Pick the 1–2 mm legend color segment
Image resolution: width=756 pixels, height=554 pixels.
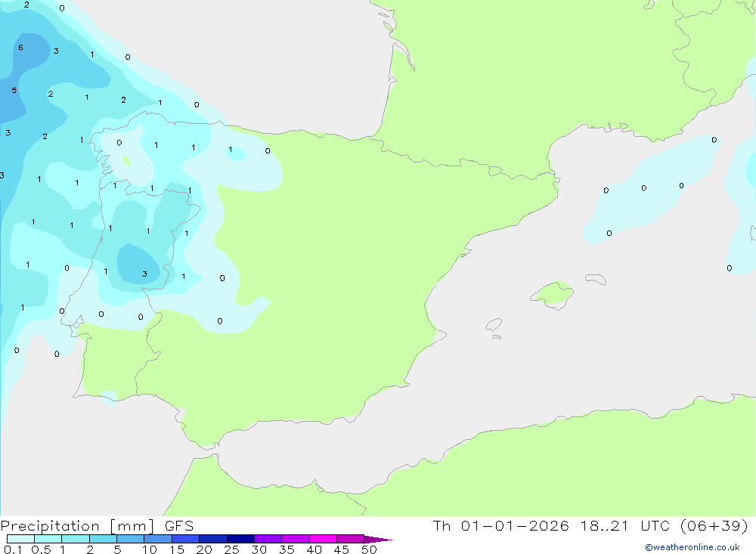[x=76, y=539]
